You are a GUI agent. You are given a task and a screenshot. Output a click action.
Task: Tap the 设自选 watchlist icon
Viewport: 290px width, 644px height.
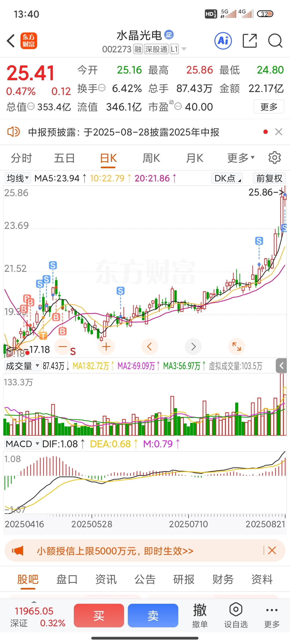236,616
